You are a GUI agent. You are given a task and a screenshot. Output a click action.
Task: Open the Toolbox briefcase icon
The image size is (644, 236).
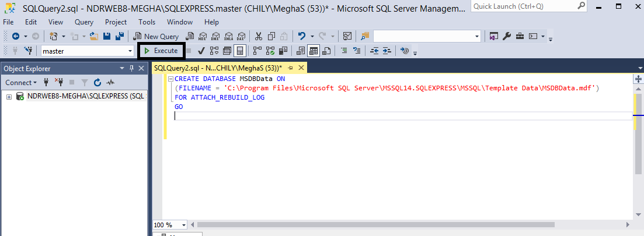[520, 37]
